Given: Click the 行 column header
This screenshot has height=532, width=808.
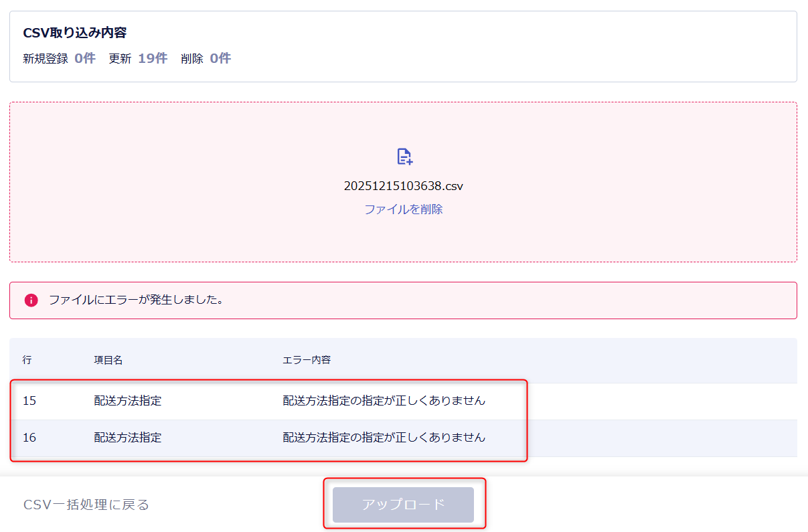Looking at the screenshot, I should (27, 360).
